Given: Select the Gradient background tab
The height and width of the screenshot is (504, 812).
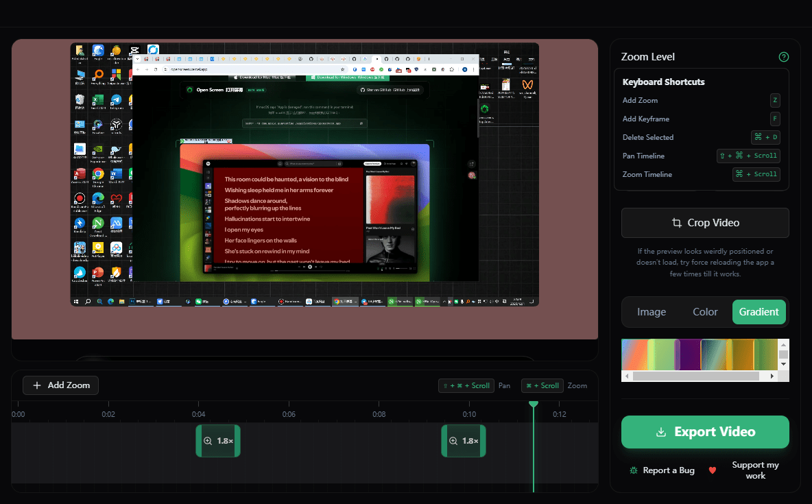Looking at the screenshot, I should [759, 312].
